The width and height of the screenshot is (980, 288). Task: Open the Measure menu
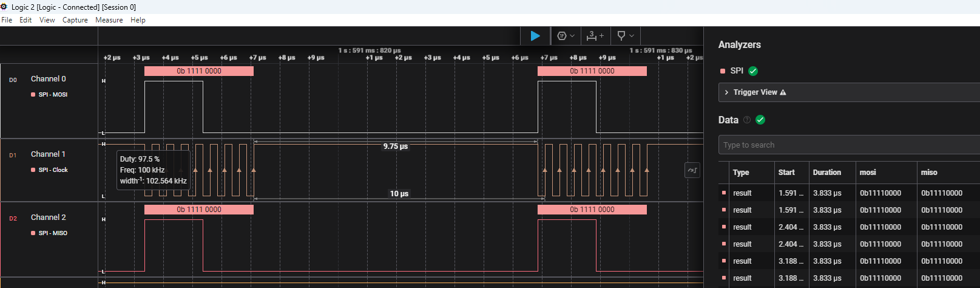coord(109,20)
